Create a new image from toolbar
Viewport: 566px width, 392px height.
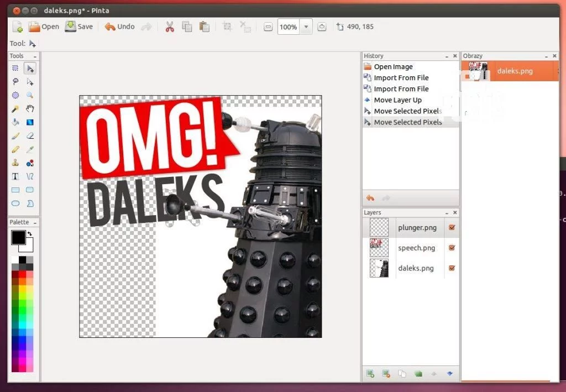coord(17,27)
